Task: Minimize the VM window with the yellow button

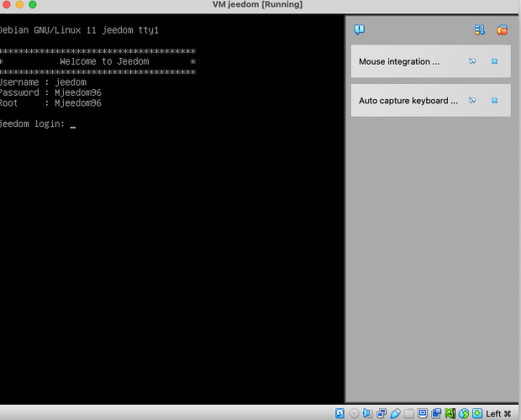Action: click(19, 4)
